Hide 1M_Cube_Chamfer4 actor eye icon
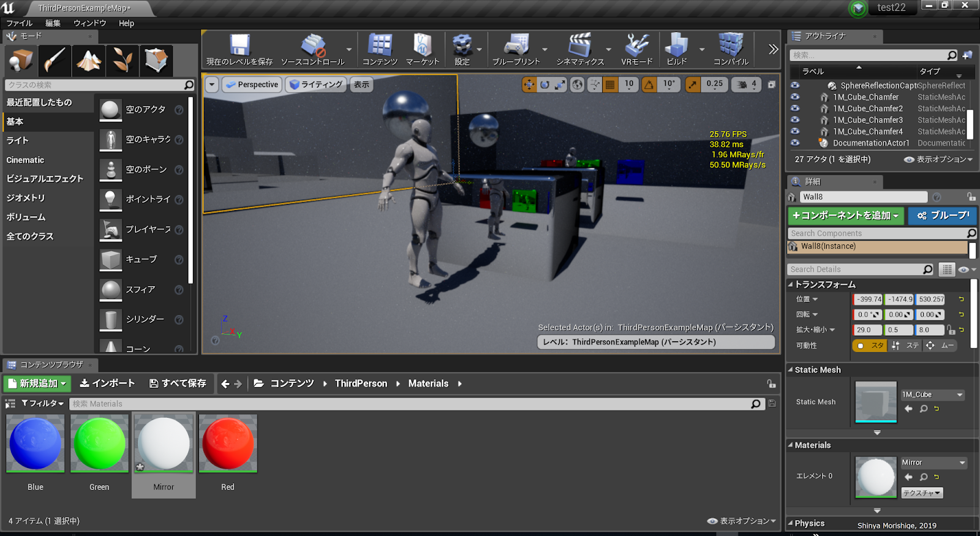The height and width of the screenshot is (536, 980). point(795,131)
